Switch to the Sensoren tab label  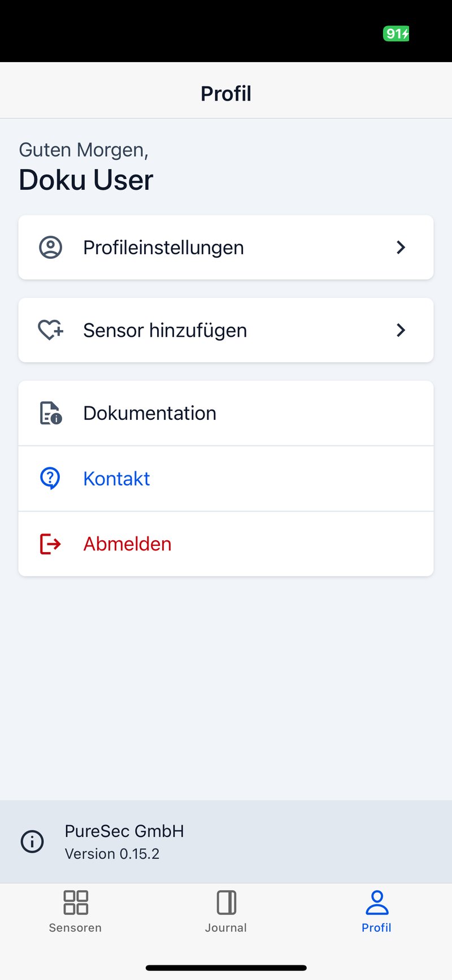75,927
